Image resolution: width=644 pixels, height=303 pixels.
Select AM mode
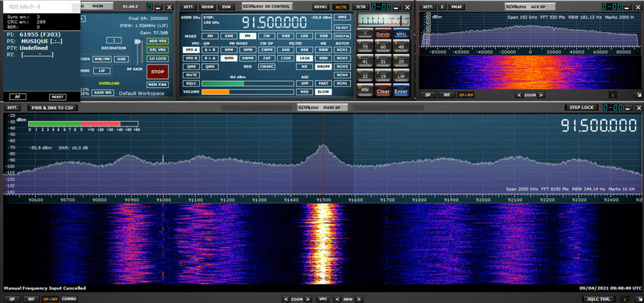coord(210,36)
